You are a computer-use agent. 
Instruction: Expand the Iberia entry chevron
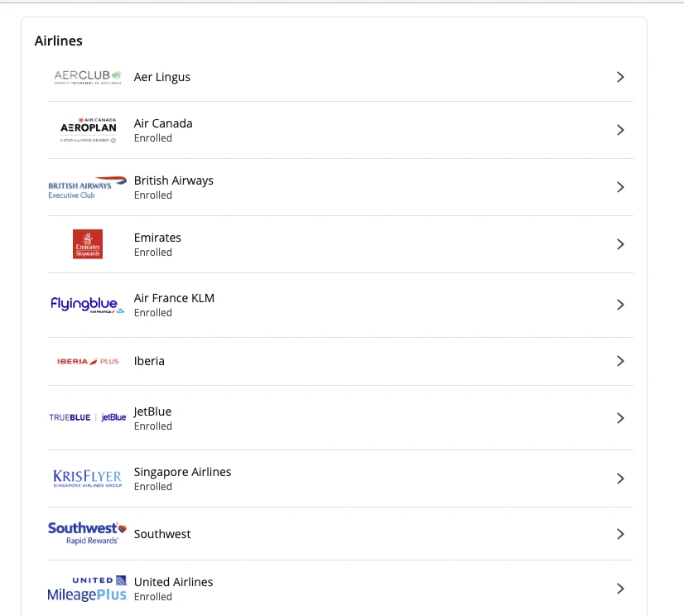point(620,361)
